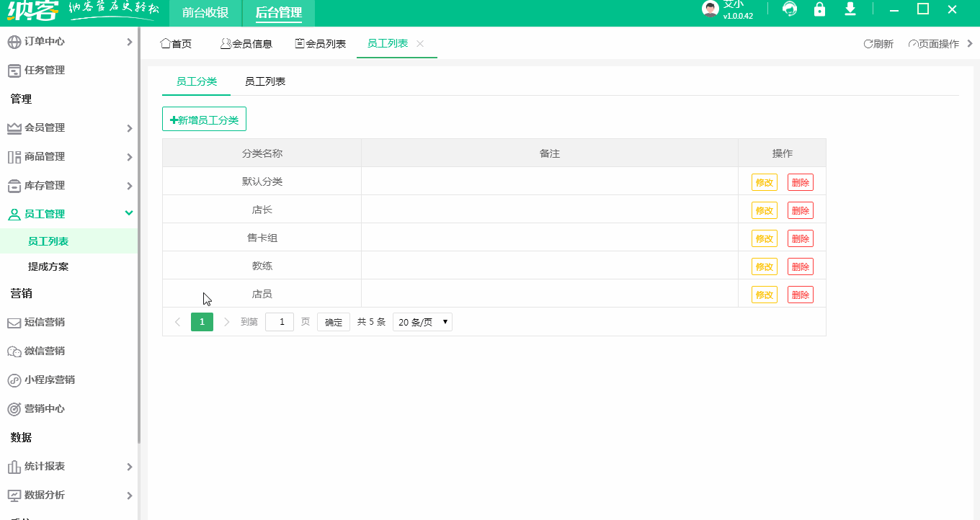Click the page number input field
980x520 pixels.
280,322
